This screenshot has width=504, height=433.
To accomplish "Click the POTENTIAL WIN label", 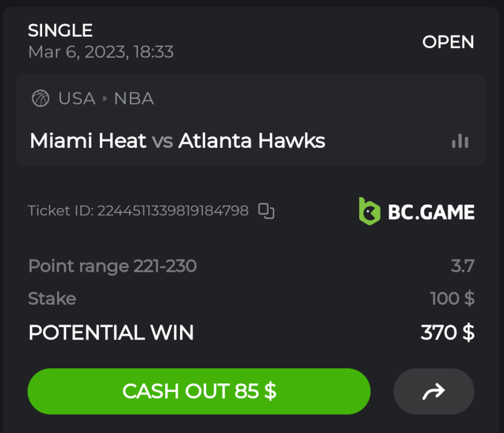I will [x=111, y=333].
